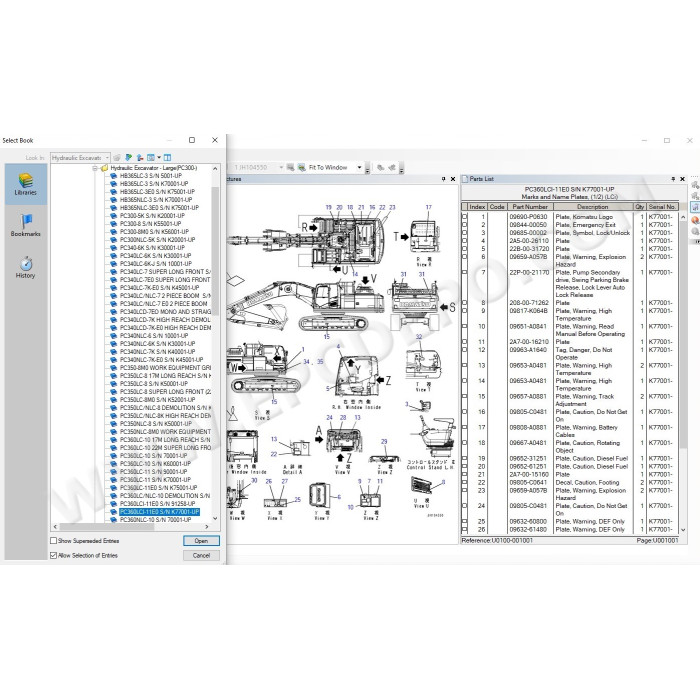Viewport: 700px width, 700px height.
Task: Click the Hydraulic Excavator - Large folder icon
Action: pyautogui.click(x=104, y=168)
